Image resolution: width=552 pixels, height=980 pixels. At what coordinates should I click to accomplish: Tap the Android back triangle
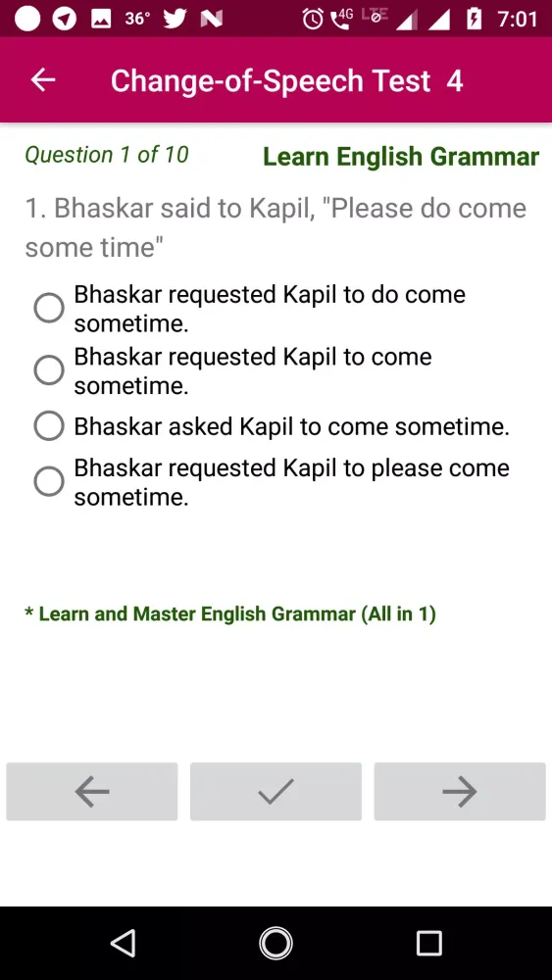(124, 943)
